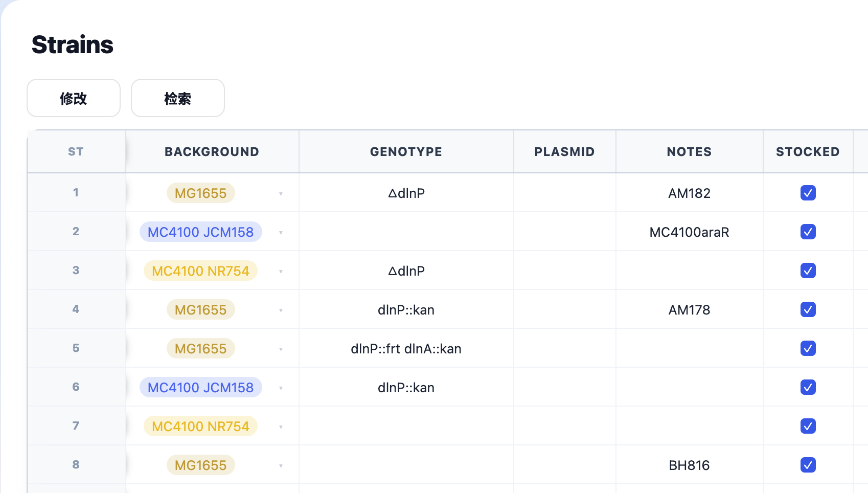Viewport: 868px width, 493px height.
Task: Click the 修改 button
Action: point(74,98)
